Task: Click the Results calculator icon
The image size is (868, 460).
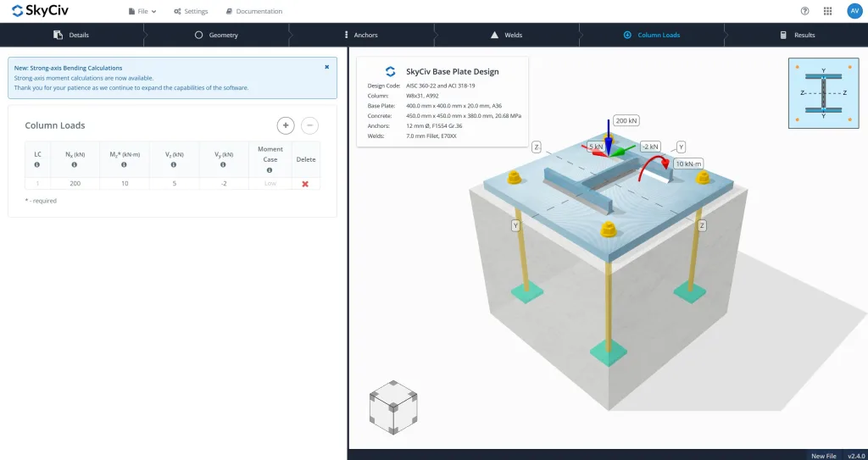Action: coord(783,35)
